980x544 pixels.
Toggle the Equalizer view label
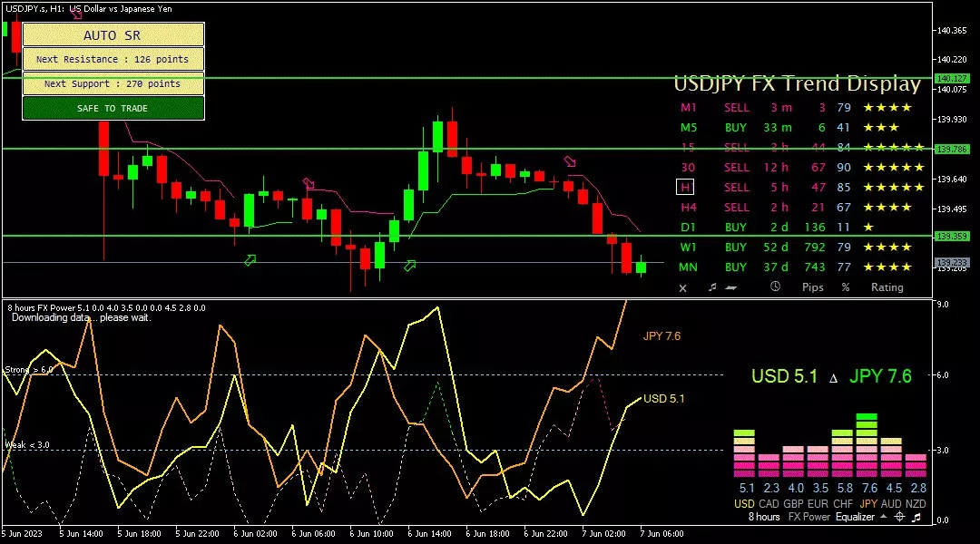point(855,517)
